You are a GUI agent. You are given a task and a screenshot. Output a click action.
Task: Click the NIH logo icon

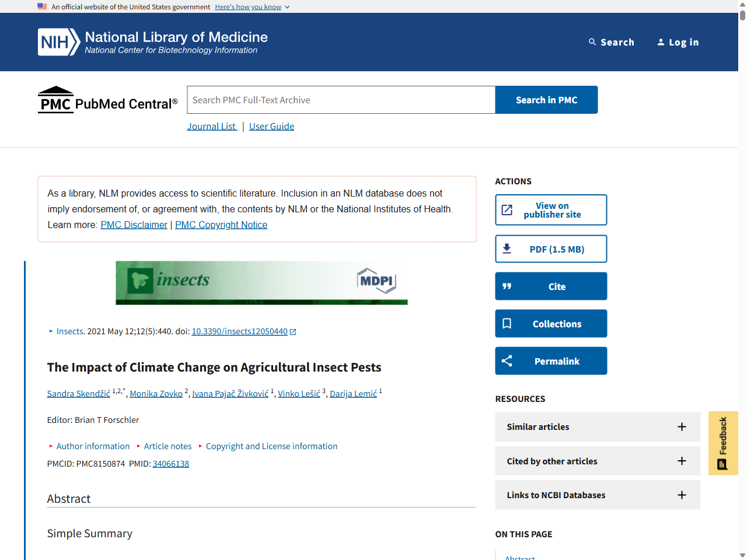[x=58, y=42]
